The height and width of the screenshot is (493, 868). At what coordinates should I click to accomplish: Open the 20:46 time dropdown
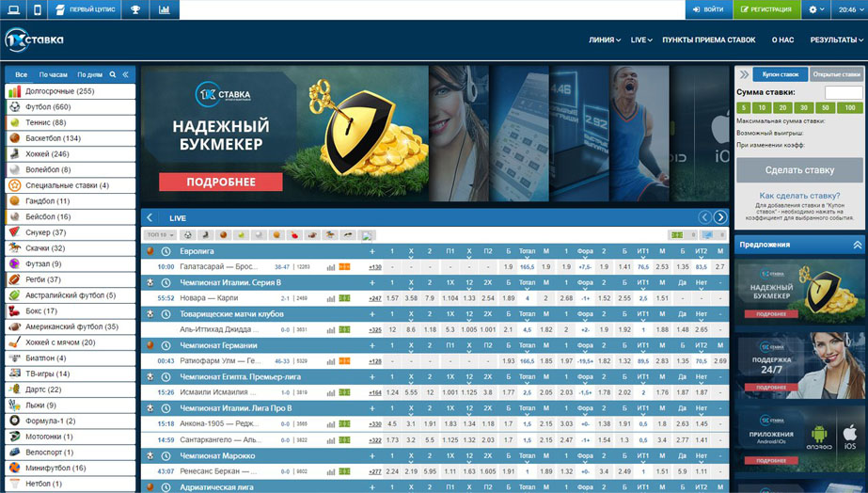[849, 9]
